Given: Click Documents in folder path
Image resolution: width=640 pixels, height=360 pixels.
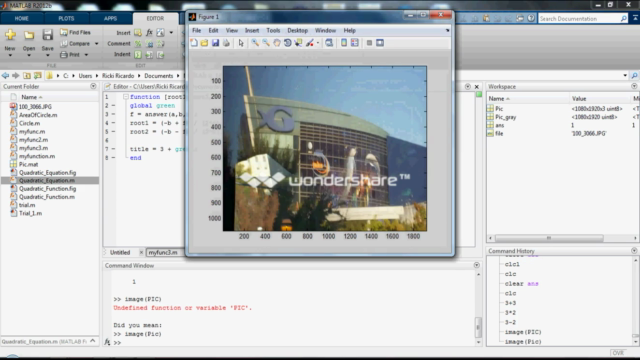Looking at the screenshot, I should 159,76.
